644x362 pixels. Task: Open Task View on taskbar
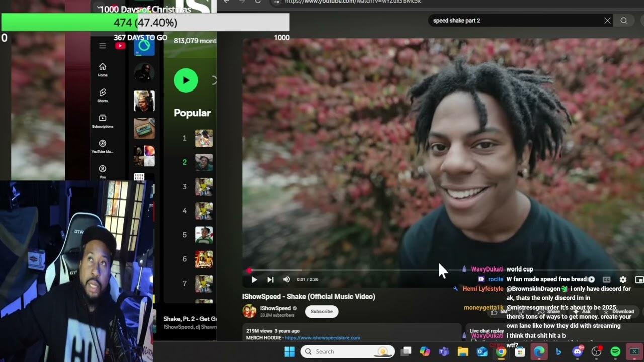pyautogui.click(x=407, y=351)
